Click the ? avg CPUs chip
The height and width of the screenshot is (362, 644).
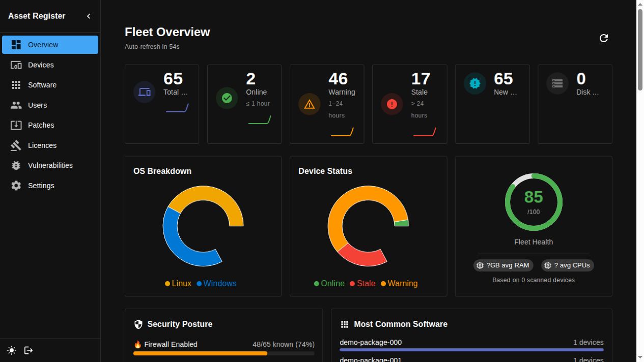tap(567, 265)
